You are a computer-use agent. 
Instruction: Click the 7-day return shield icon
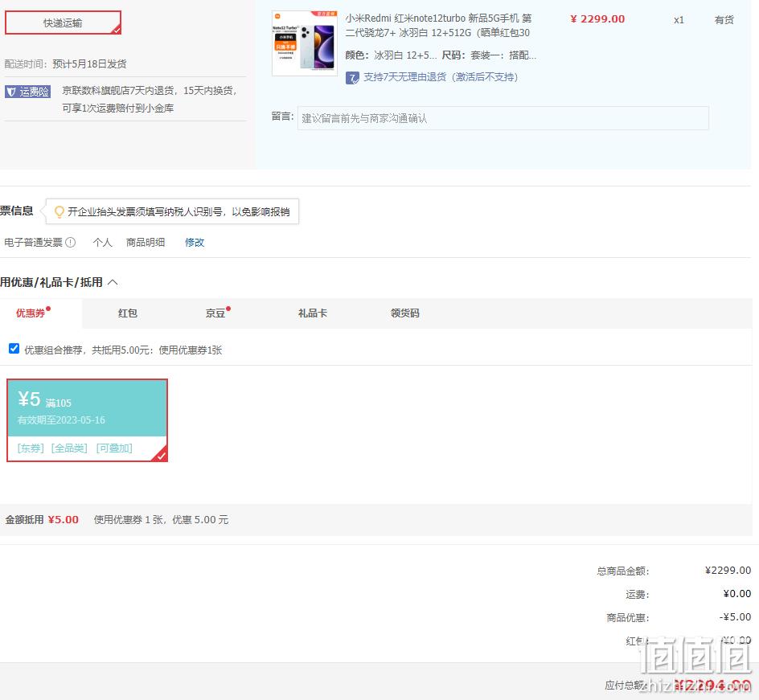click(352, 77)
